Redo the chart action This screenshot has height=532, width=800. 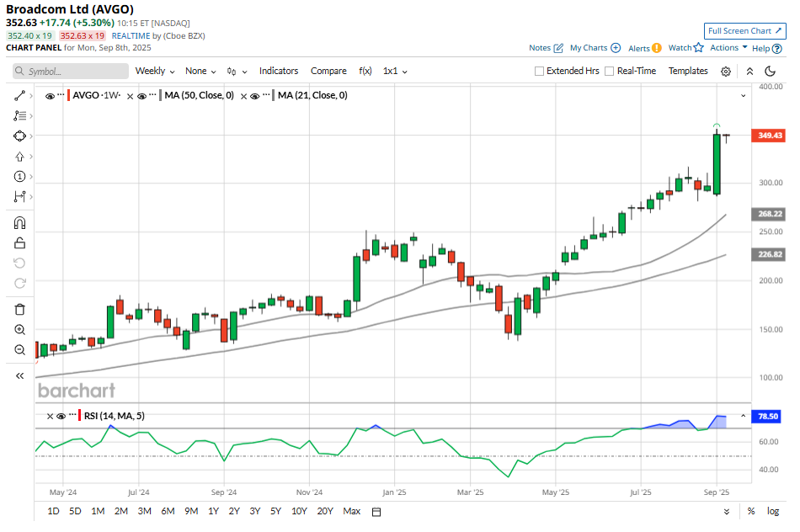19,283
